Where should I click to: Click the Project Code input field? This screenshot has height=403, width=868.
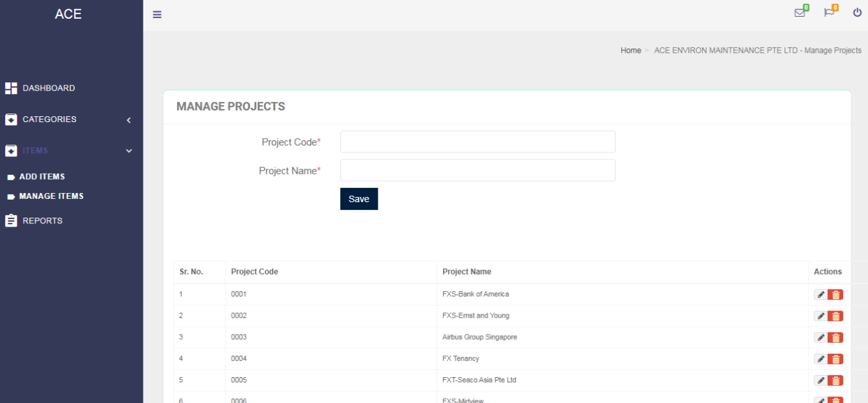click(x=477, y=142)
